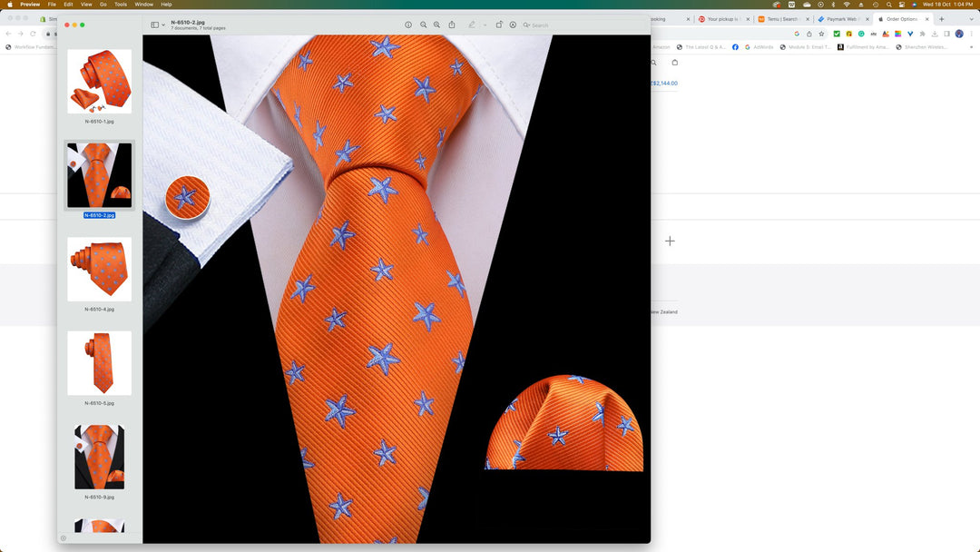Open the Tools menu in menu bar
980x552 pixels.
120,5
